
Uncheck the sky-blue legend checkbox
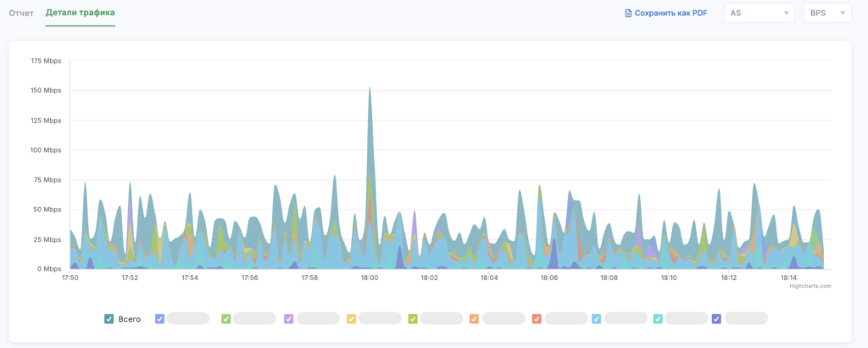[x=597, y=319]
